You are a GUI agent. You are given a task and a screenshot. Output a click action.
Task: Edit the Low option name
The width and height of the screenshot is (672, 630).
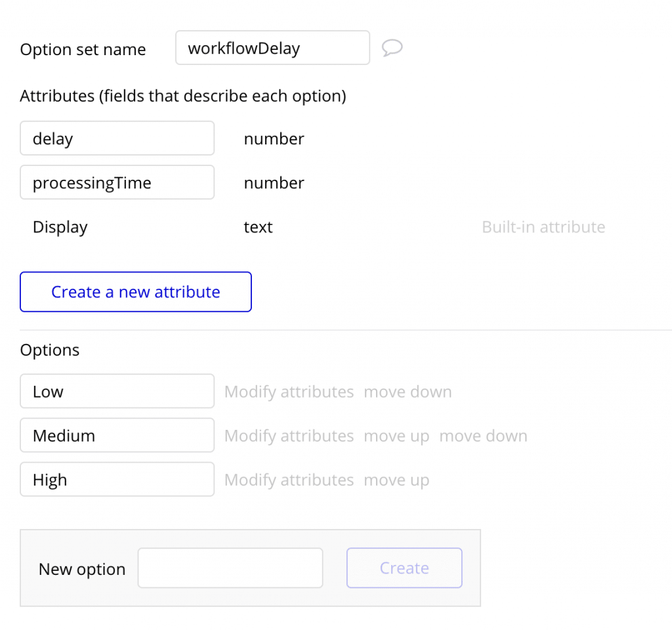pos(117,391)
